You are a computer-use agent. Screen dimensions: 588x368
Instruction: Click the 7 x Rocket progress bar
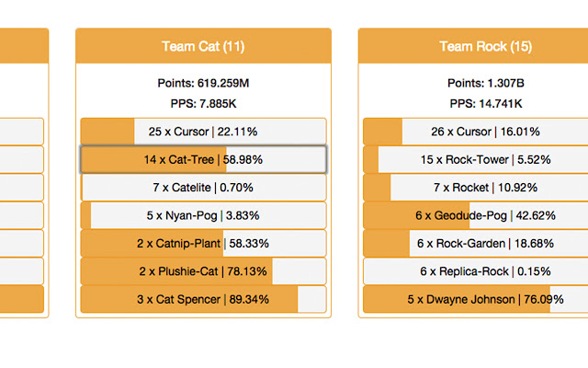click(x=476, y=188)
